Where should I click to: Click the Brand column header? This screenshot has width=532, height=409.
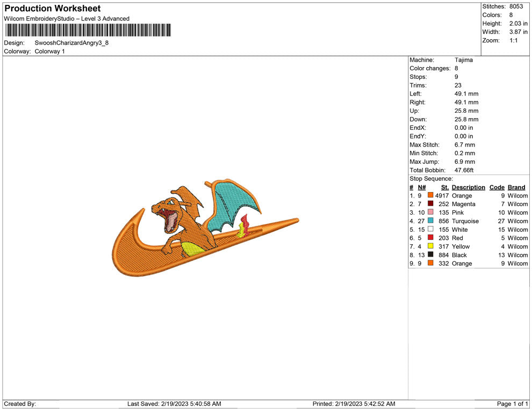[516, 187]
